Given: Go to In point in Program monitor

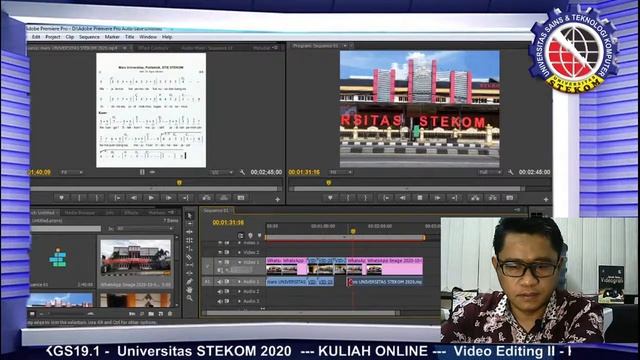Looking at the screenshot, I should (385, 198).
